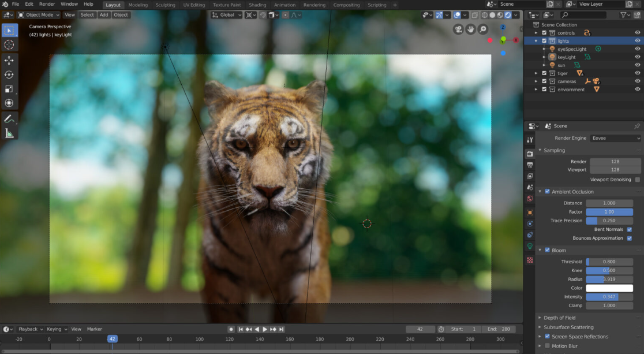Open the Active Tool settings tab
This screenshot has width=644, height=354.
point(529,139)
